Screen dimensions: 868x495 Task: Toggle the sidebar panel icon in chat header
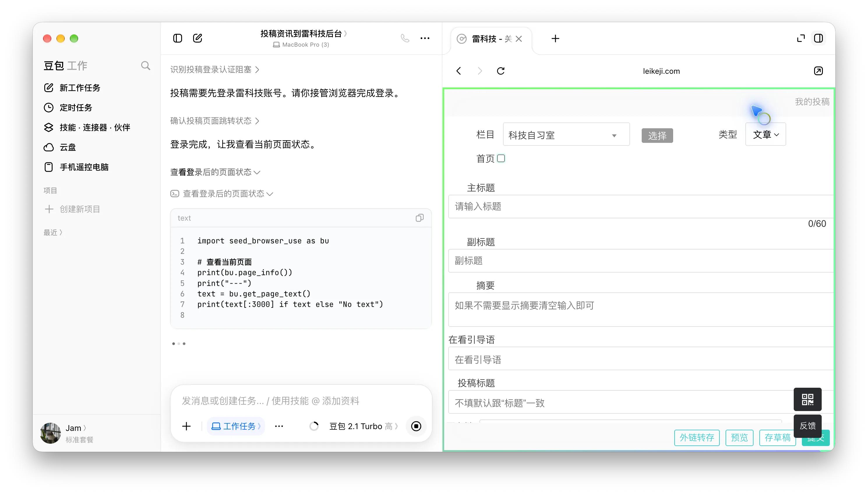point(177,38)
